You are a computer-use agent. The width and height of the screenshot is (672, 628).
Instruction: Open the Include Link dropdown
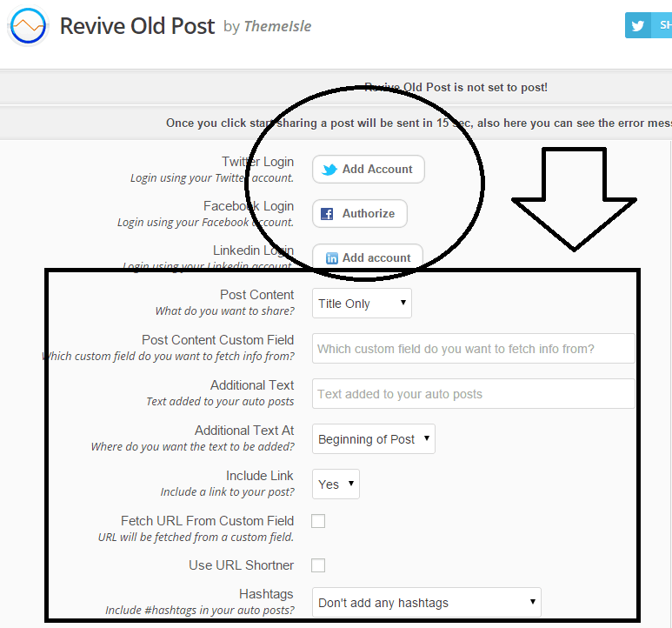(x=336, y=484)
